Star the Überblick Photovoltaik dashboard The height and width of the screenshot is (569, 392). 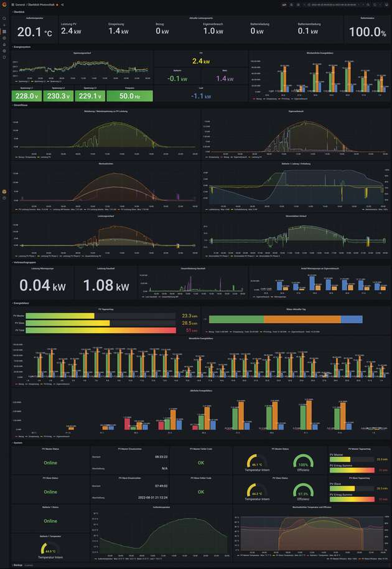tap(57, 4)
